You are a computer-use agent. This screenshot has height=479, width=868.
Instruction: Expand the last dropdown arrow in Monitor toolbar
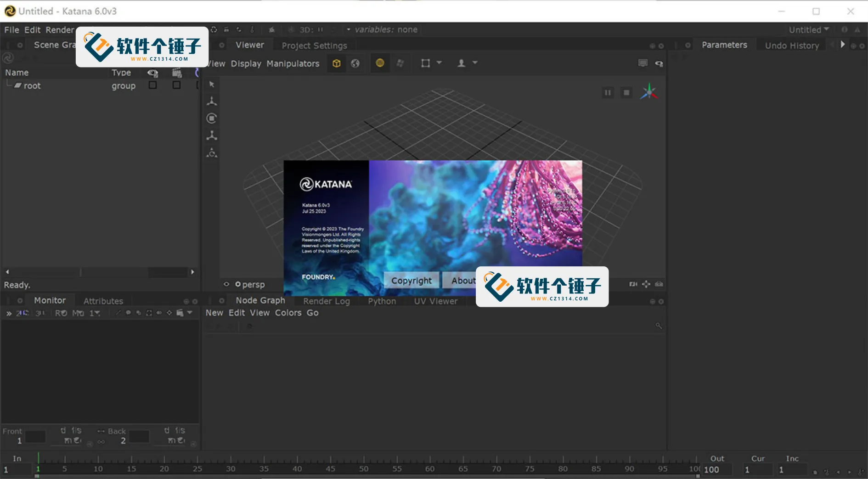190,312
